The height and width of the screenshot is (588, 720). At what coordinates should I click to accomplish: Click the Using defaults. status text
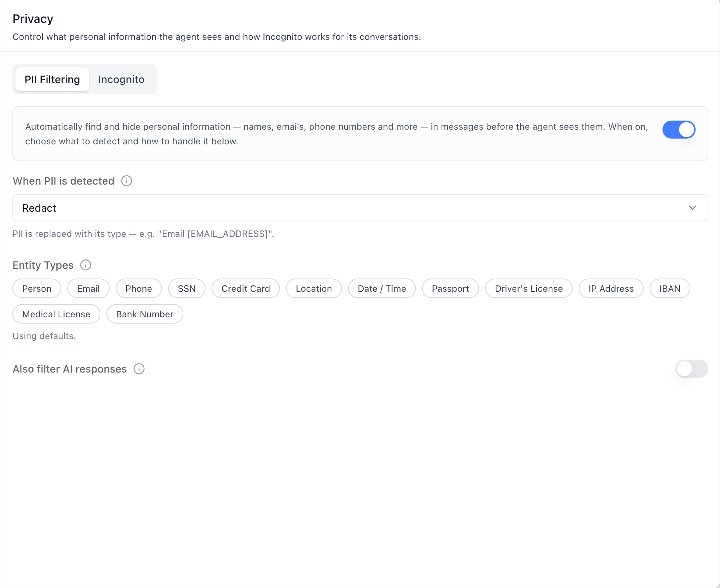coord(44,336)
